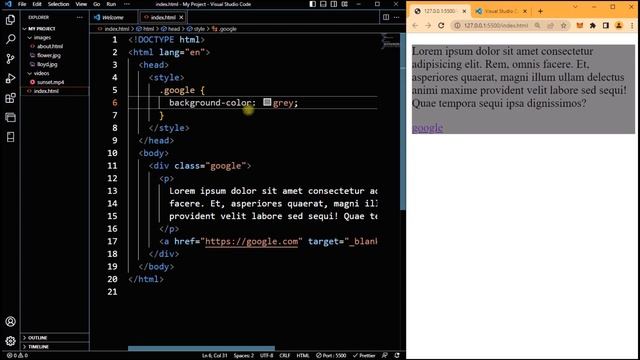
Task: Open flower.jpg in explorer
Action: pyautogui.click(x=49, y=56)
